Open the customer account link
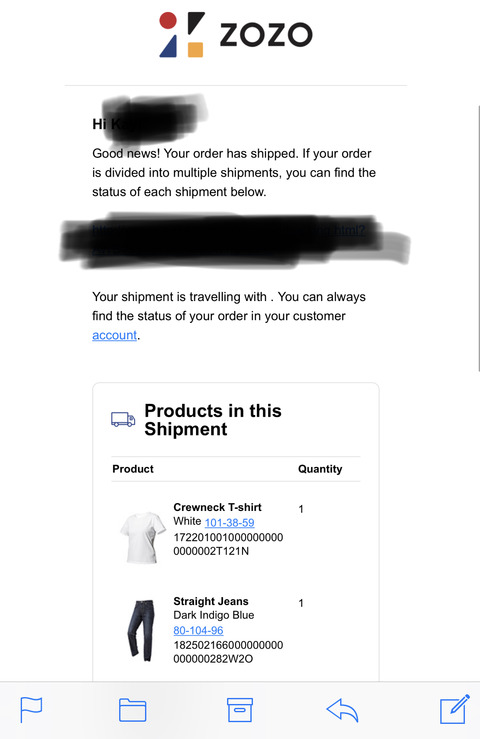 point(115,335)
